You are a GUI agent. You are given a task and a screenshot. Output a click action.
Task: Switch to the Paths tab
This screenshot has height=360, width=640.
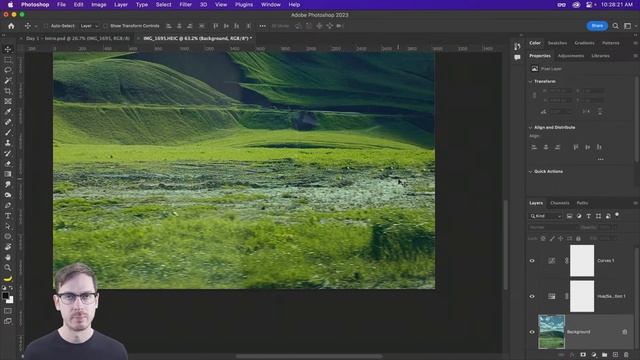point(582,203)
